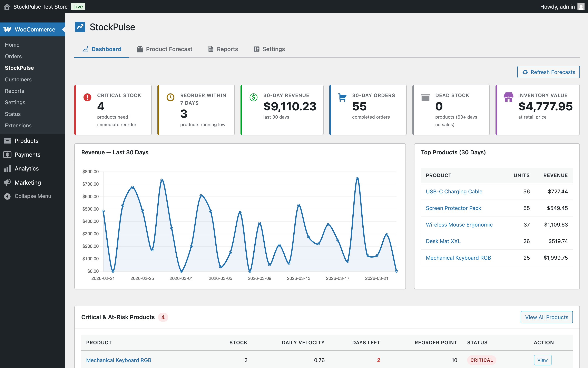Click the View All Products button
The width and height of the screenshot is (588, 368).
click(x=547, y=317)
